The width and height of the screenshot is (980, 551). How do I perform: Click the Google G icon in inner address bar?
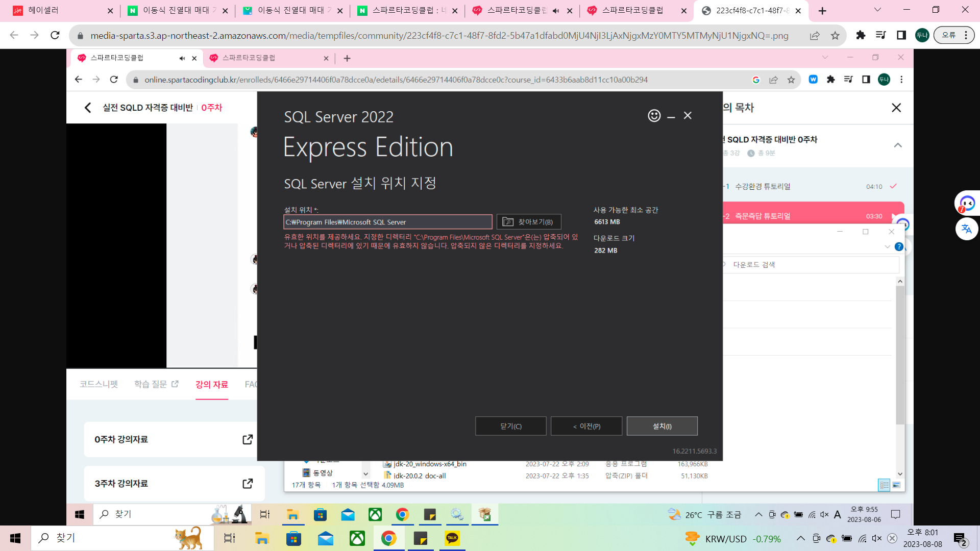point(756,80)
